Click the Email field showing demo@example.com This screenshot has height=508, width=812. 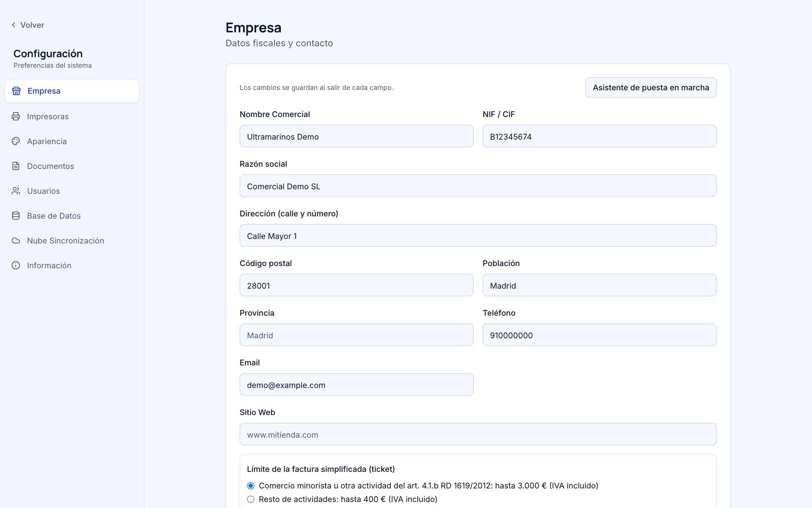click(356, 385)
